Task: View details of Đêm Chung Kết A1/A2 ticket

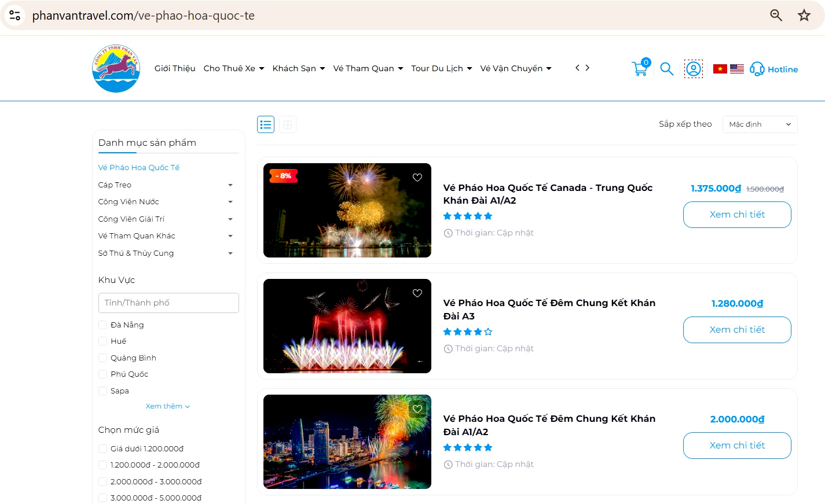Action: pyautogui.click(x=737, y=446)
